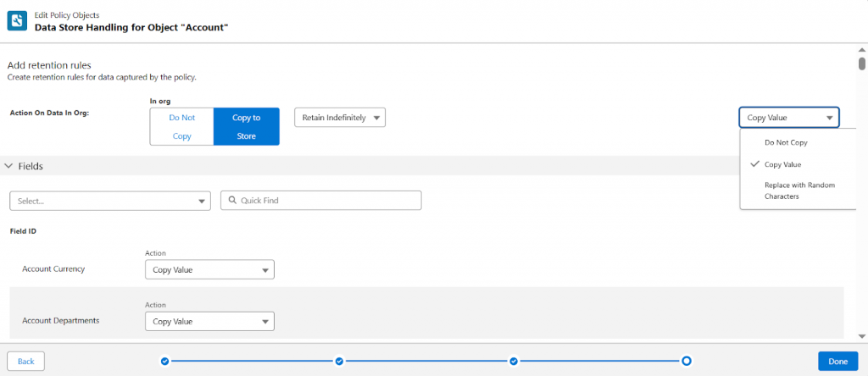The image size is (868, 376).
Task: Select the Copy to Store toggle option
Action: (246, 126)
